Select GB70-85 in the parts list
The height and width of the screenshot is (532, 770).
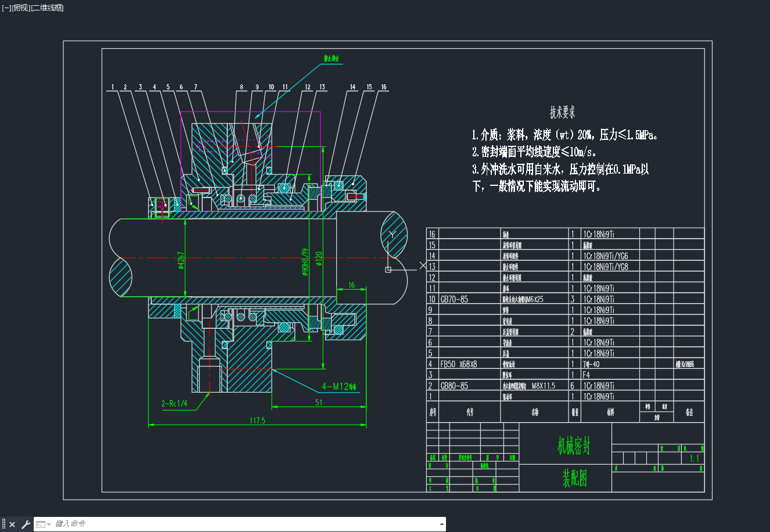pos(454,300)
